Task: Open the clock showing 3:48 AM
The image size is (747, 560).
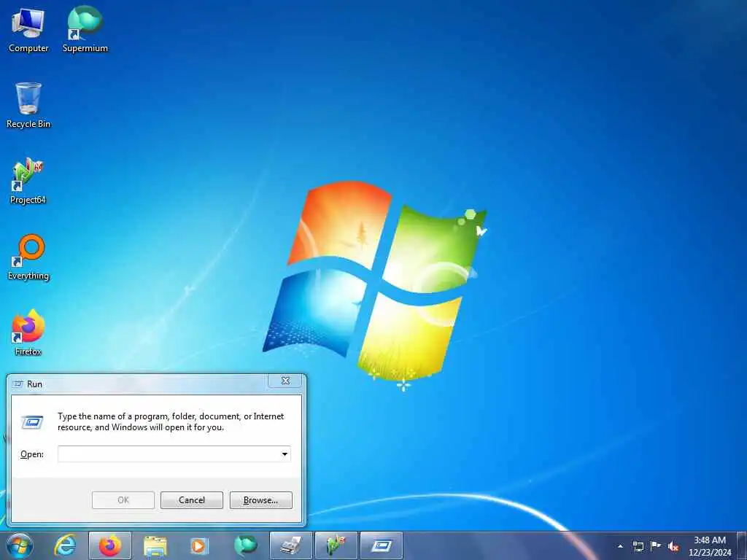Action: [709, 546]
